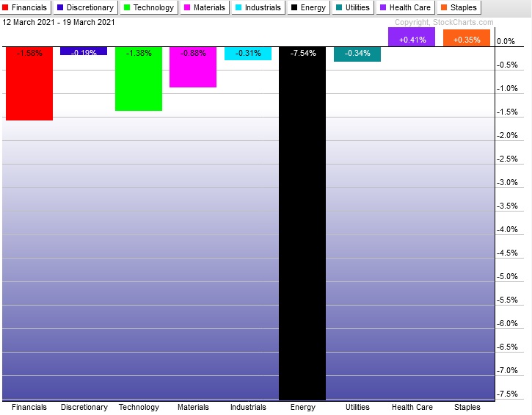Viewport: 532px width, 415px height.
Task: Click the -7.5% y-axis label
Action: pos(507,394)
